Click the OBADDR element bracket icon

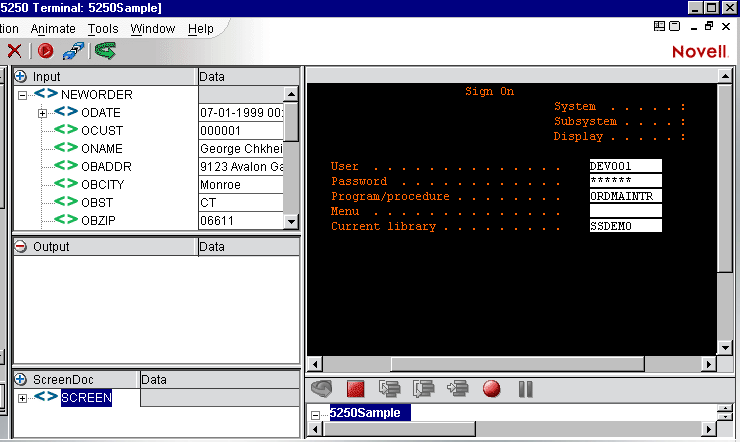(x=66, y=166)
